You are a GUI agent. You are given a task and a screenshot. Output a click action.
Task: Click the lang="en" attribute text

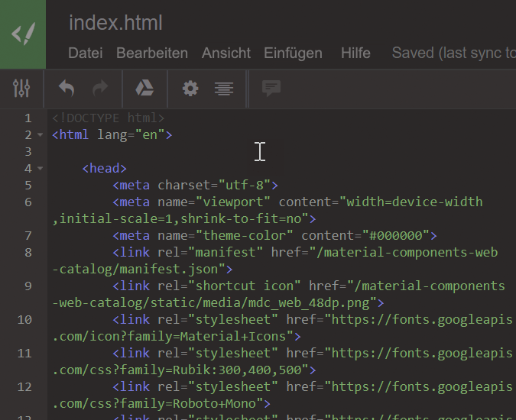(131, 135)
